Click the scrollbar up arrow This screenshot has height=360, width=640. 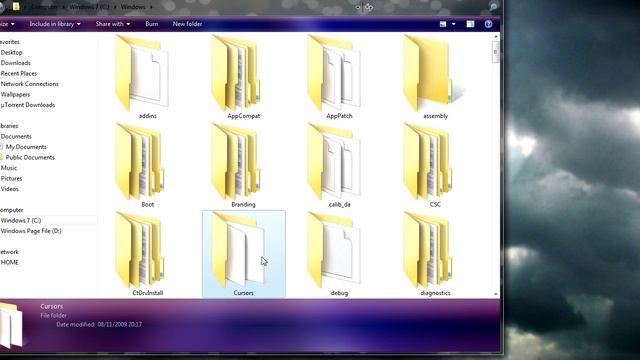(x=496, y=37)
